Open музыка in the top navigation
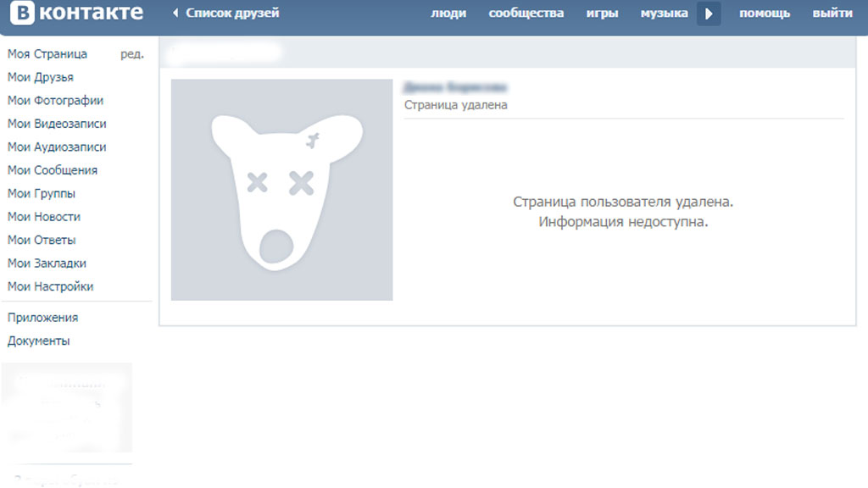The height and width of the screenshot is (488, 868). tap(664, 14)
